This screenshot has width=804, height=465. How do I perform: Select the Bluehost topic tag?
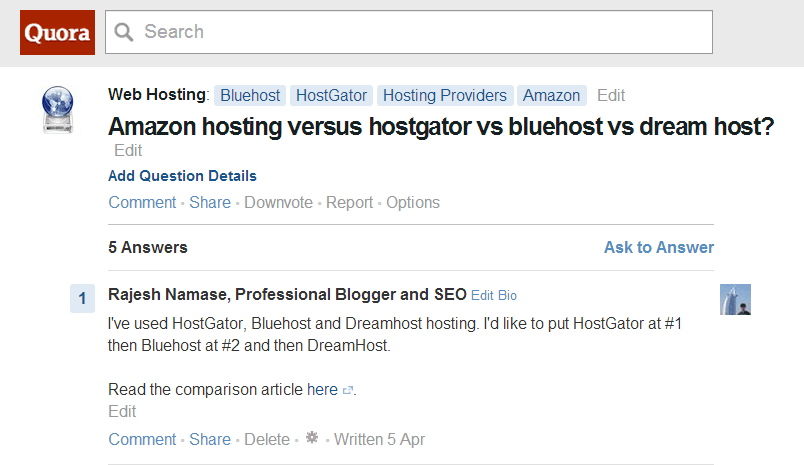pyautogui.click(x=250, y=95)
